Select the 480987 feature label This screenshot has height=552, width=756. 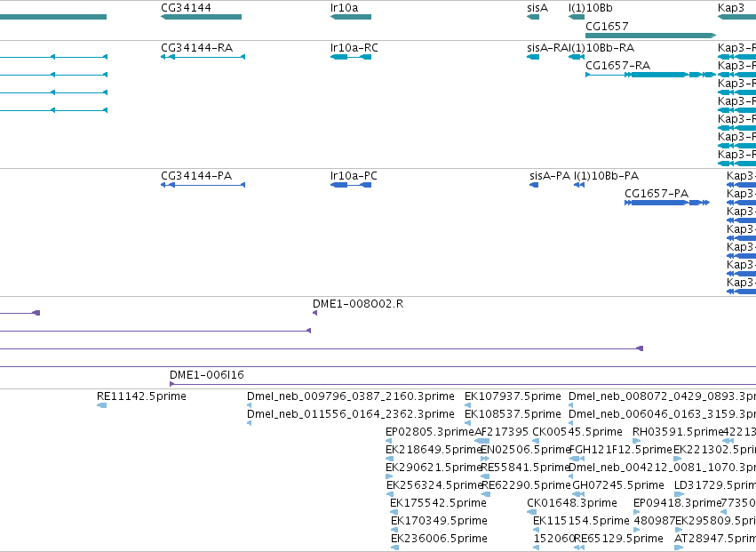[654, 521]
